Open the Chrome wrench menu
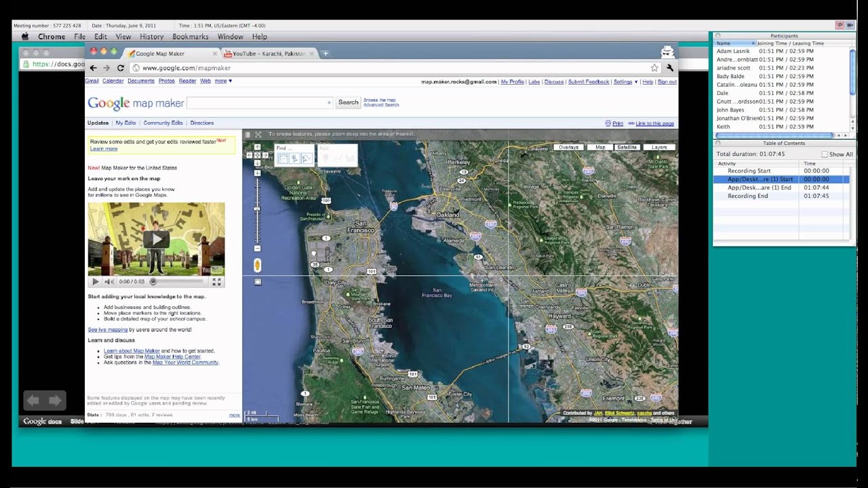 [x=670, y=68]
